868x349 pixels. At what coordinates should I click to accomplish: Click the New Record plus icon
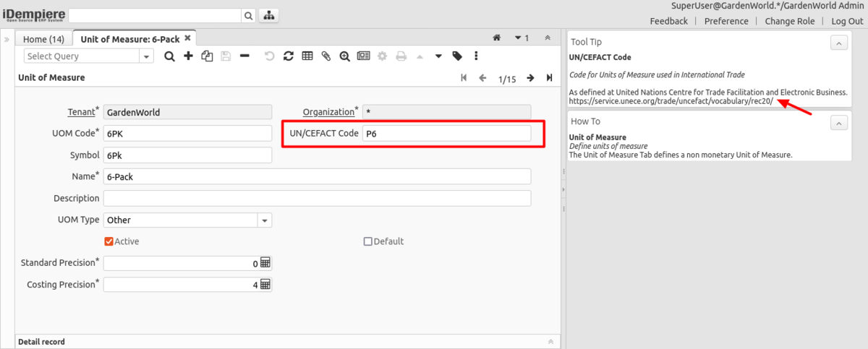188,56
